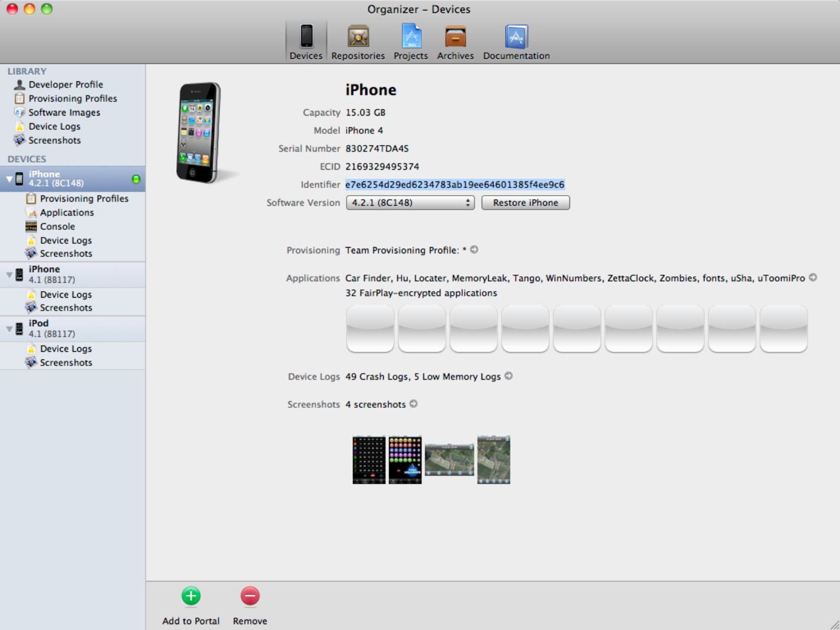
Task: Click arrow next to 4 screenshots
Action: 413,404
